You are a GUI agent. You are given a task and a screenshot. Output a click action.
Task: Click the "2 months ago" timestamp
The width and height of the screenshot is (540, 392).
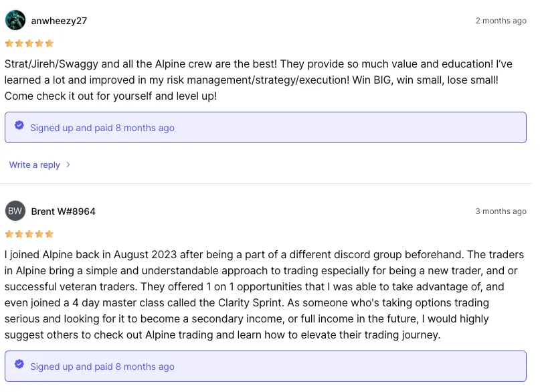(501, 21)
